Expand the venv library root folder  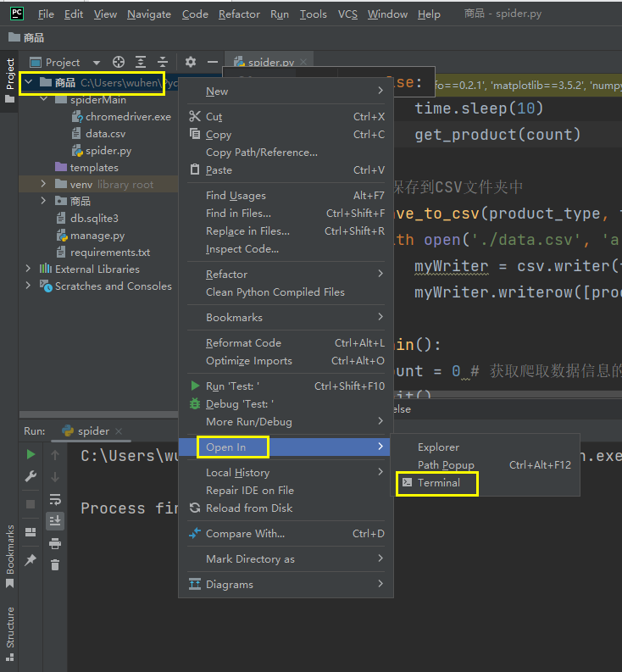[44, 184]
